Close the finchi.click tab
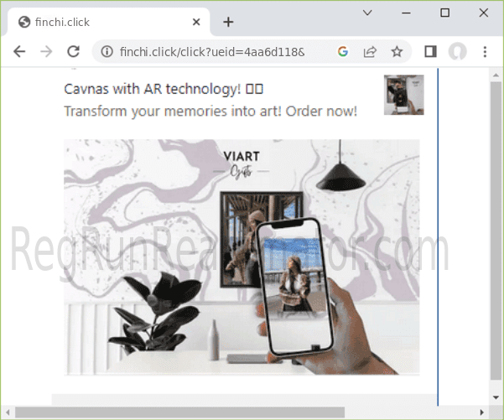This screenshot has height=420, width=504. point(195,22)
